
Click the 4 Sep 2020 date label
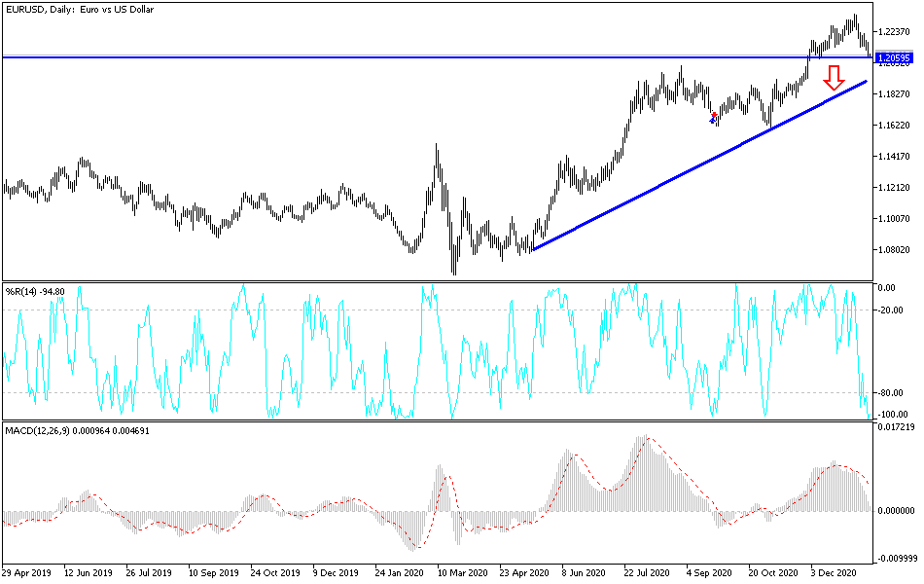708,572
